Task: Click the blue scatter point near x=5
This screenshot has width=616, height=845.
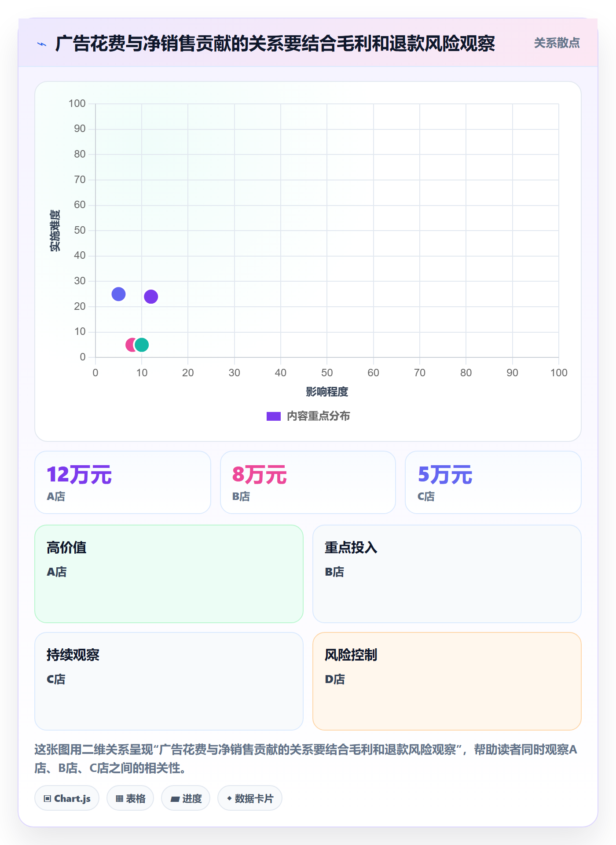Action: 118,294
